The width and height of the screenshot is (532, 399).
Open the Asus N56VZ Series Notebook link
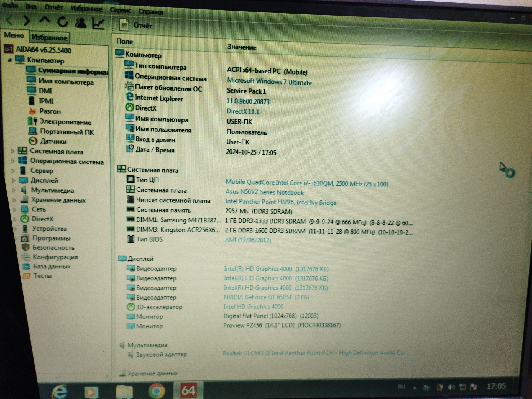265,192
